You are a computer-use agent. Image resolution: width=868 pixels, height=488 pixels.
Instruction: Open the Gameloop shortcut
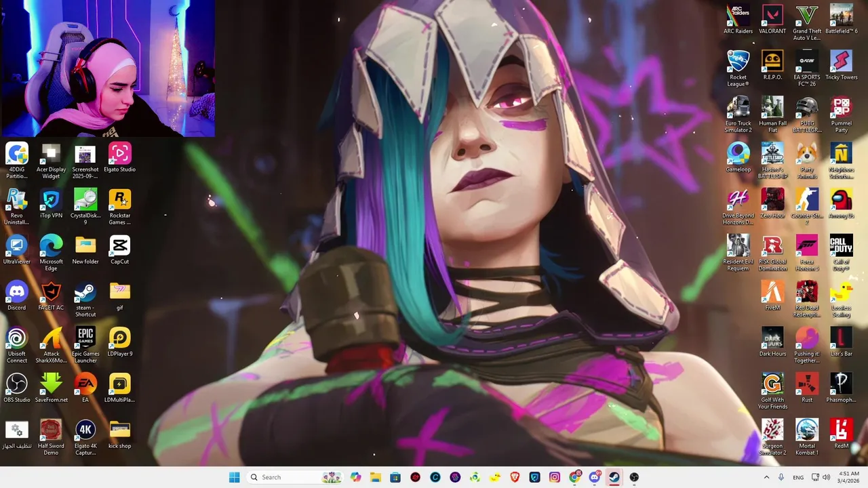[738, 158]
